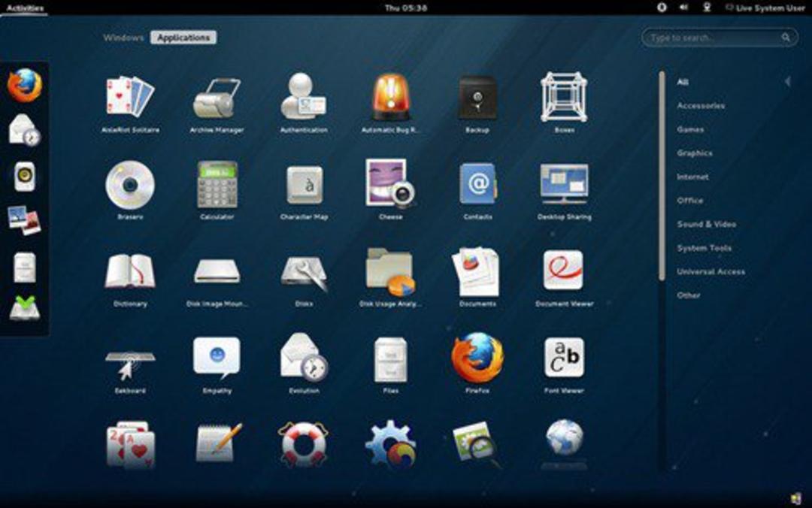This screenshot has height=508, width=812.
Task: Filter apps by Accessories category
Action: click(x=700, y=106)
